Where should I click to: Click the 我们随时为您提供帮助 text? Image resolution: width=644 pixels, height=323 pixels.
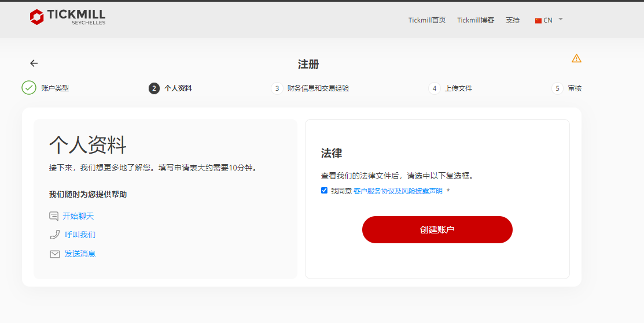click(88, 194)
